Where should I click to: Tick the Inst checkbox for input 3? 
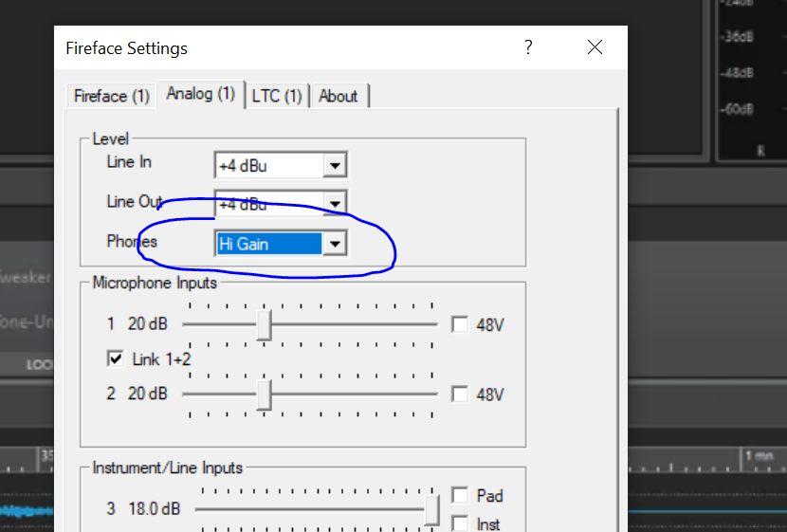tap(461, 523)
